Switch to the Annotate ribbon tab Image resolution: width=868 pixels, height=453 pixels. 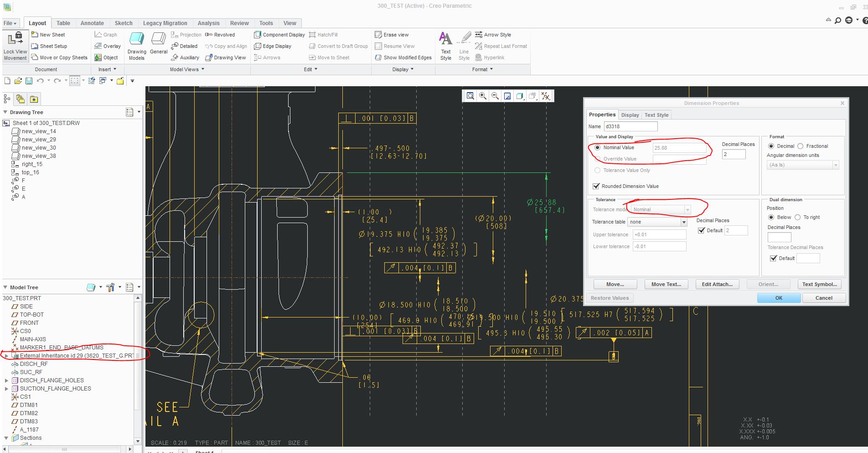pos(92,23)
